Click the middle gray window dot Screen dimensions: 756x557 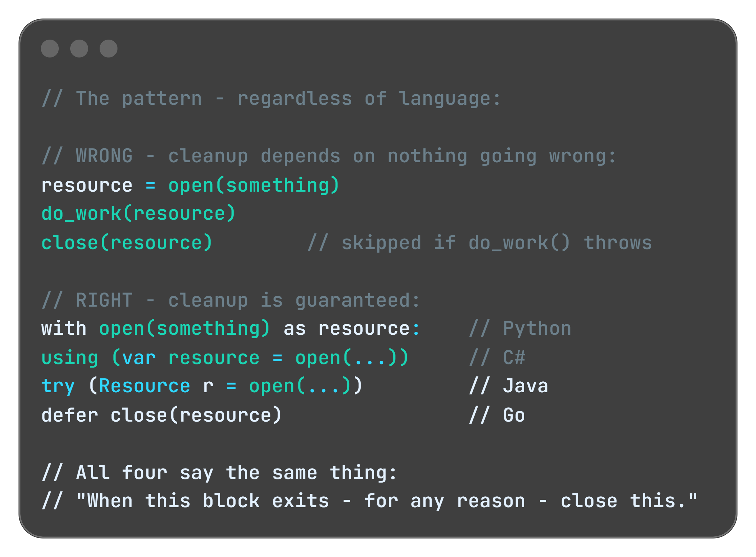(79, 49)
